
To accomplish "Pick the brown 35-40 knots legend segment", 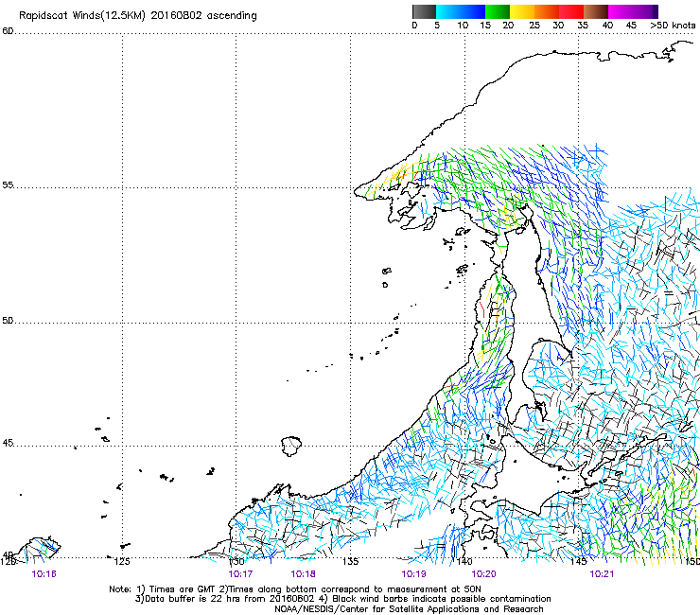I will tap(596, 11).
